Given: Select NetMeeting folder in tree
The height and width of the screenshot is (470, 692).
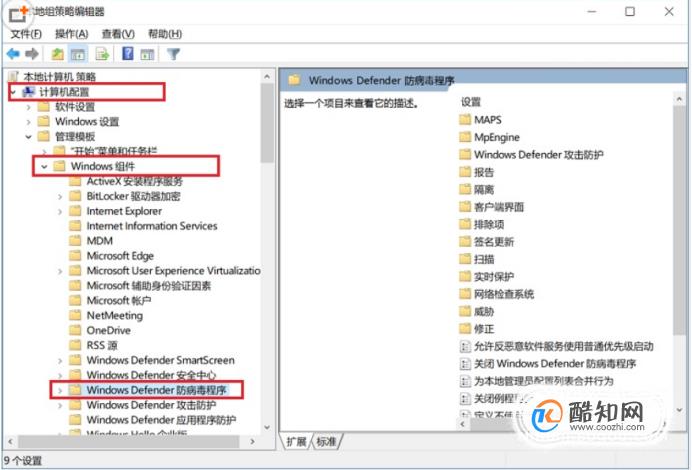Looking at the screenshot, I should point(114,316).
